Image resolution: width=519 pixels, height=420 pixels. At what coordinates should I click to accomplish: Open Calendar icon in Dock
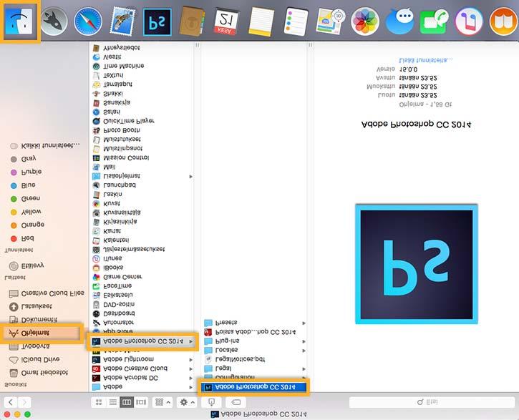(226, 22)
